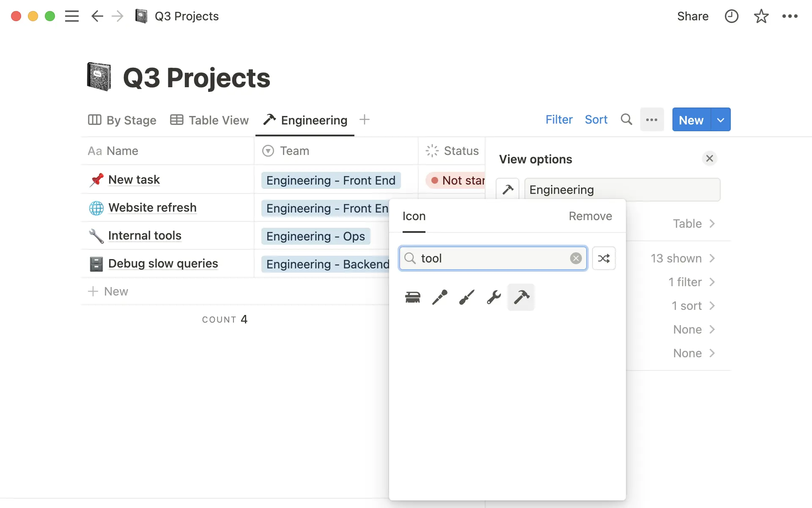
Task: Click the Sort link
Action: 596,120
